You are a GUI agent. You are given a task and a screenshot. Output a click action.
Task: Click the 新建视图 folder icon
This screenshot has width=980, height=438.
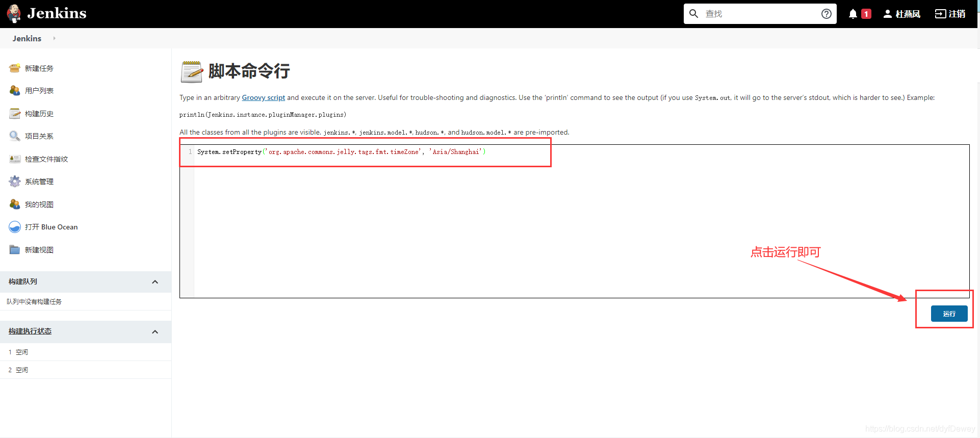[x=15, y=250]
